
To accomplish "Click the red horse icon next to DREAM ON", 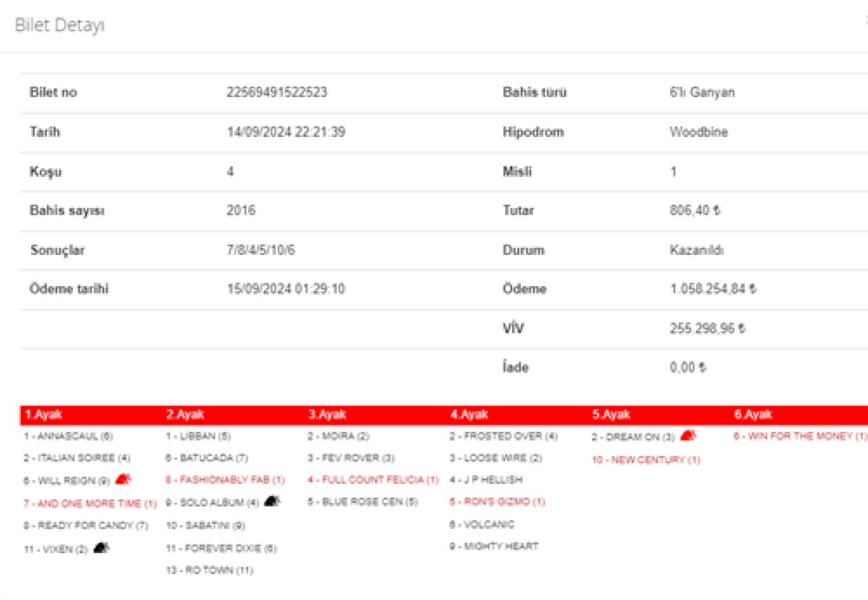I will tap(688, 436).
